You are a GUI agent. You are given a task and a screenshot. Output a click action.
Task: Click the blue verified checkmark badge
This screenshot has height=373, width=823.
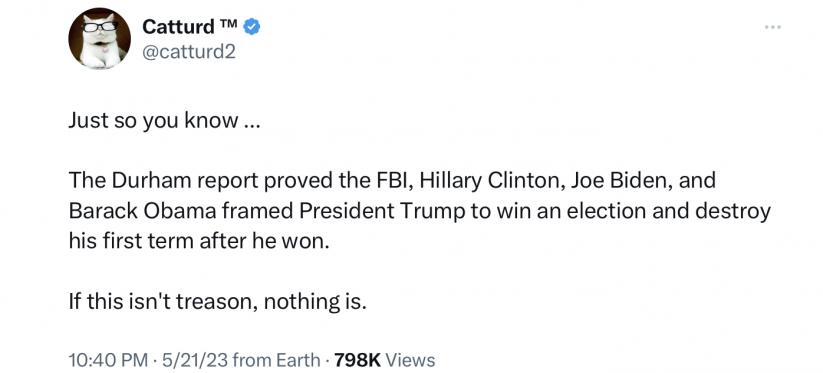(252, 26)
